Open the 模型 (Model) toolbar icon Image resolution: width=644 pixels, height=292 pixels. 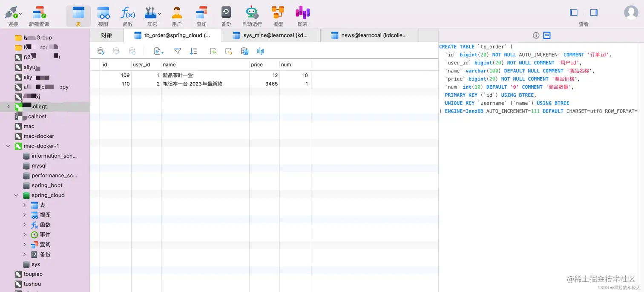pyautogui.click(x=278, y=16)
